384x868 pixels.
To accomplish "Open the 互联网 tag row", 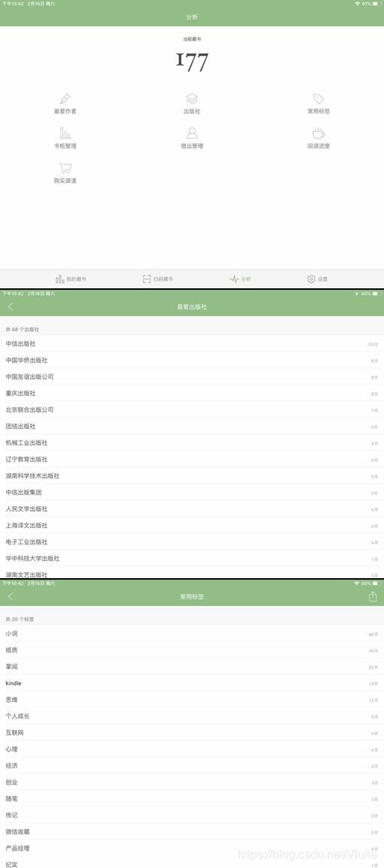I will click(192, 733).
